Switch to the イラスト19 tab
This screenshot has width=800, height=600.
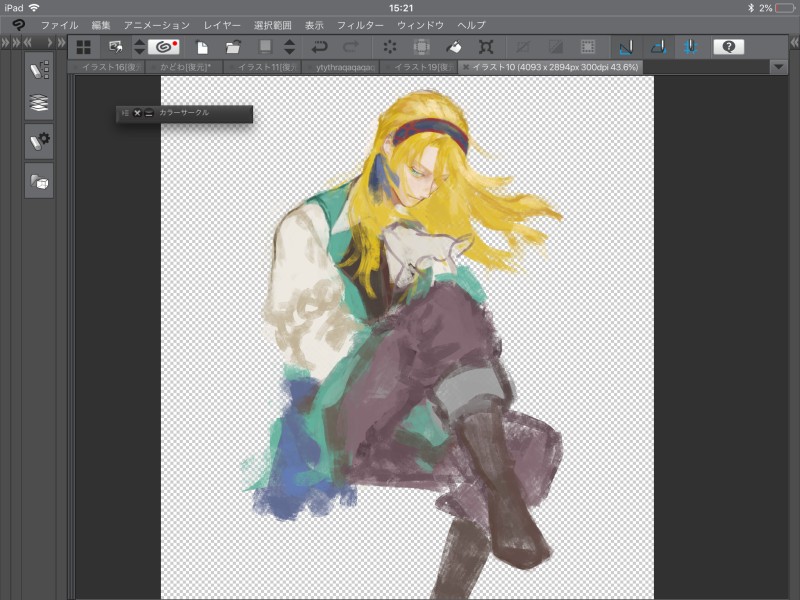[420, 67]
